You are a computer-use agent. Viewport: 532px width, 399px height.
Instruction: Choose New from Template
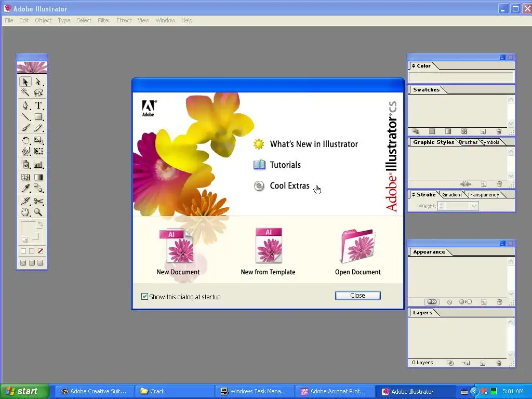click(x=268, y=252)
